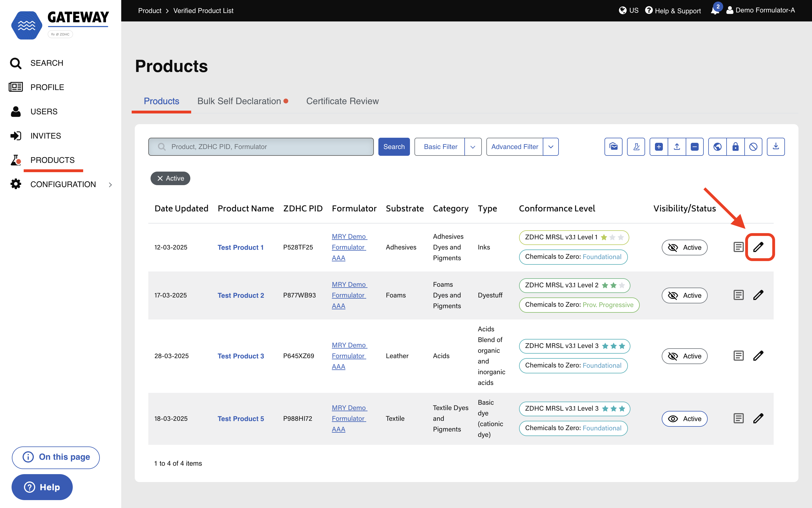This screenshot has width=812, height=508.
Task: Open details document icon for Test Product 5
Action: point(738,418)
